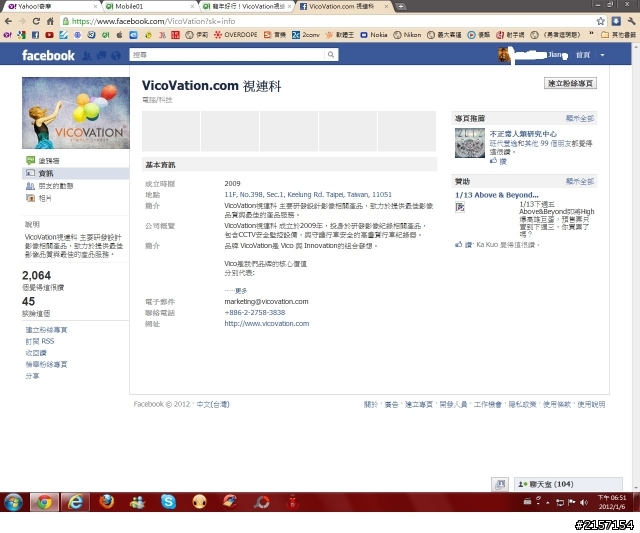This screenshot has height=533, width=640.
Task: Open the Apple logo bookmark
Action: pyautogui.click(x=120, y=35)
